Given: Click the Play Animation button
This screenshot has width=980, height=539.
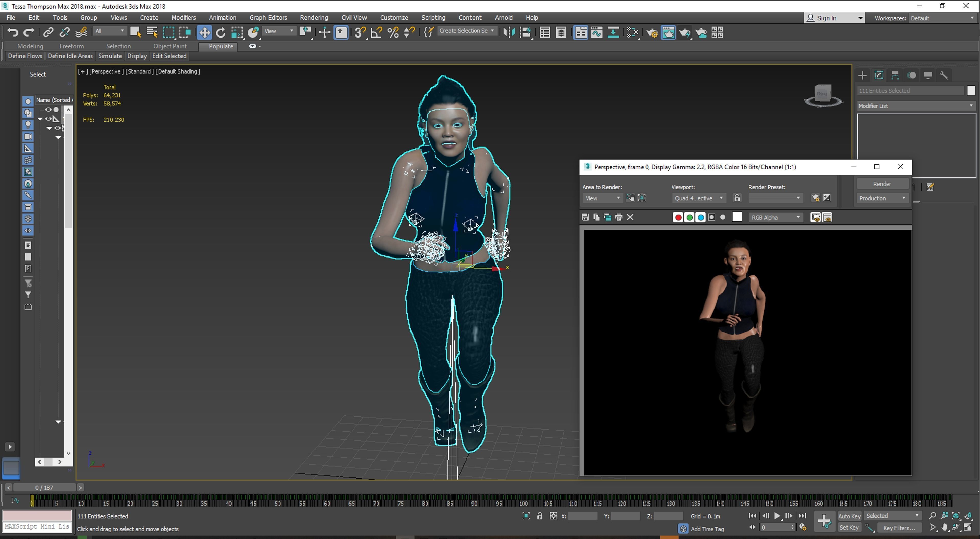Looking at the screenshot, I should 777,516.
